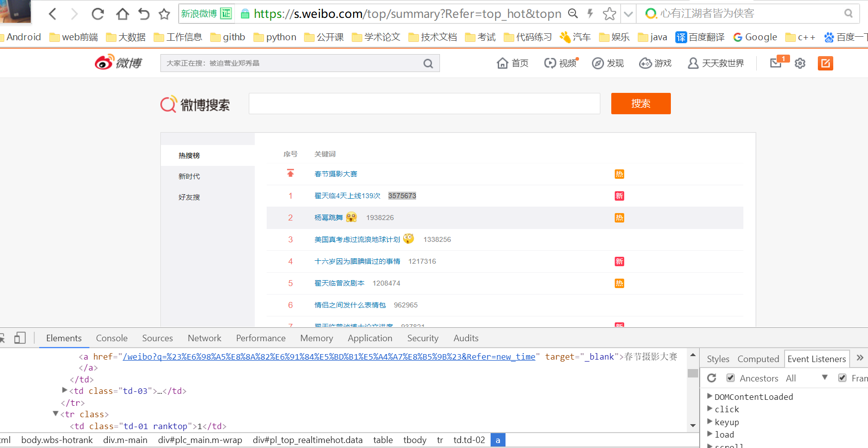Open topic 杨幂跳舞
This screenshot has width=868, height=448.
click(328, 218)
